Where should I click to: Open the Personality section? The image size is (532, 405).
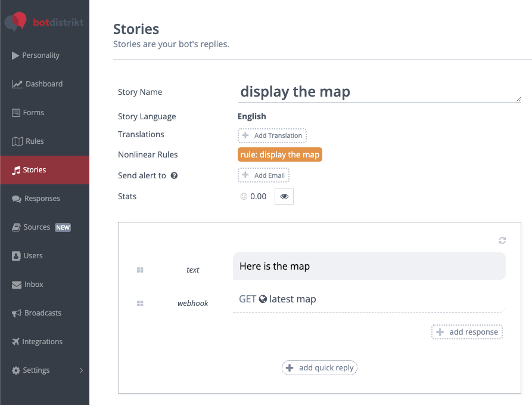(41, 55)
